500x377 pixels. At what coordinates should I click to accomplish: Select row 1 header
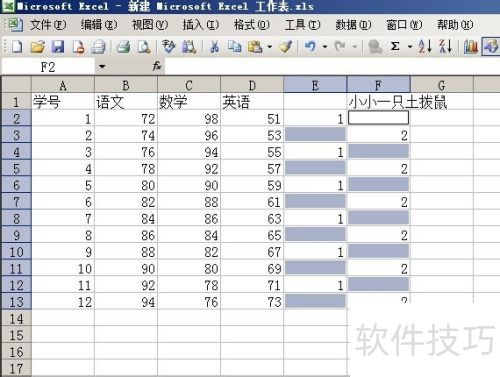point(16,102)
